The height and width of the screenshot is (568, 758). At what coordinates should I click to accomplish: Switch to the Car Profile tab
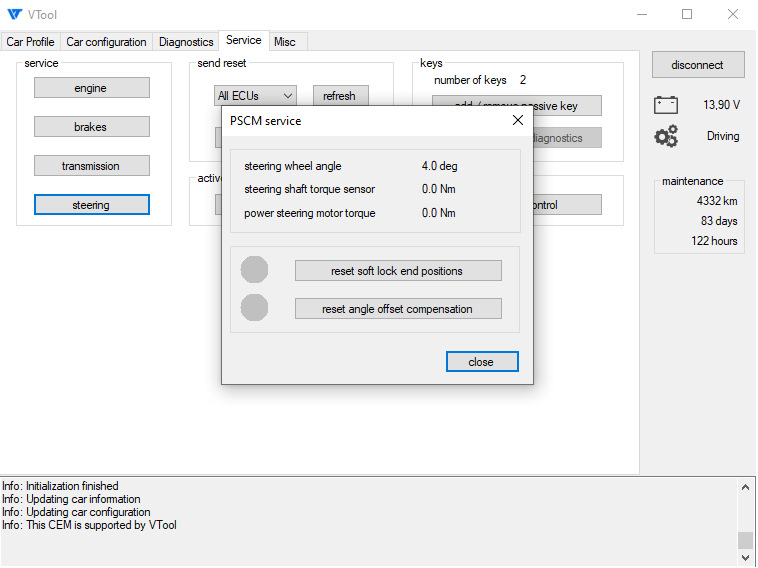(31, 42)
